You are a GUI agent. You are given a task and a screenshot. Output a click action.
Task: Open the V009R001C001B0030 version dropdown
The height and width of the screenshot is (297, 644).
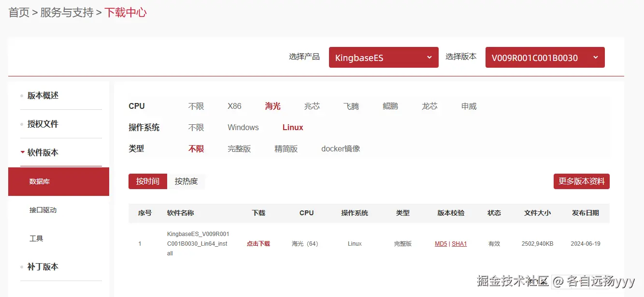coord(545,58)
